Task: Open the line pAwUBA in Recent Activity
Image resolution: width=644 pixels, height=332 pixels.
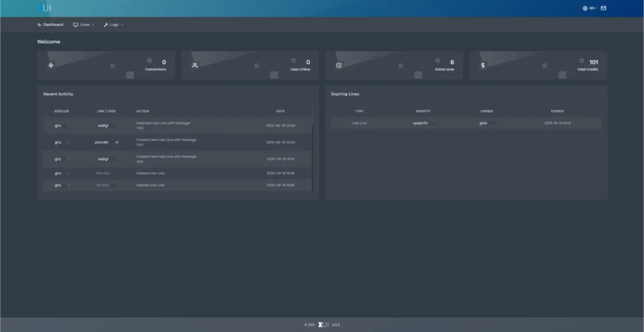Action: (x=102, y=142)
